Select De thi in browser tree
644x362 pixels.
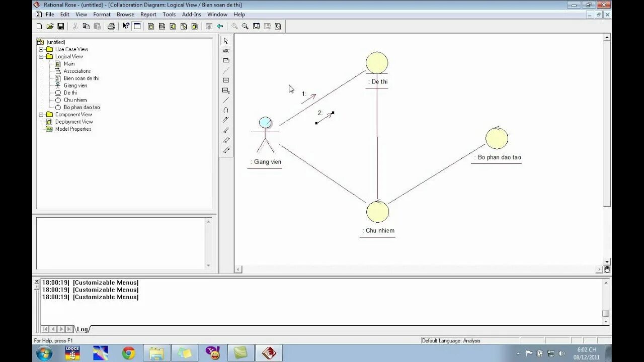(70, 93)
